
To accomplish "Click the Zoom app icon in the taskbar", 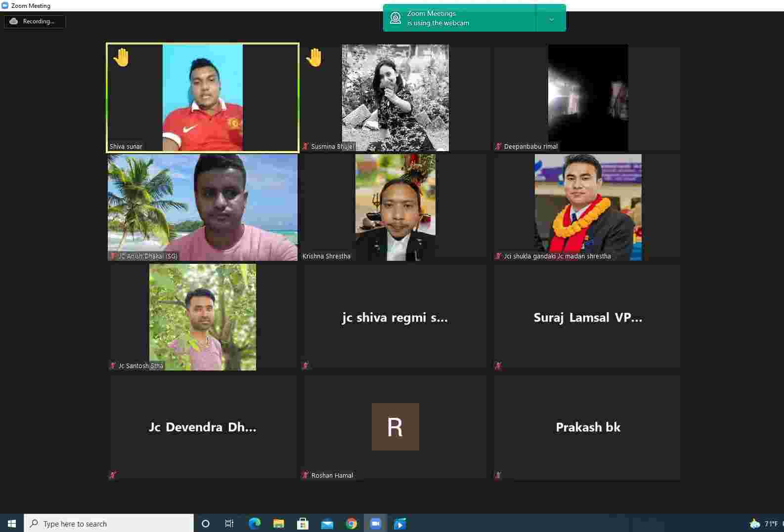I will 376,524.
